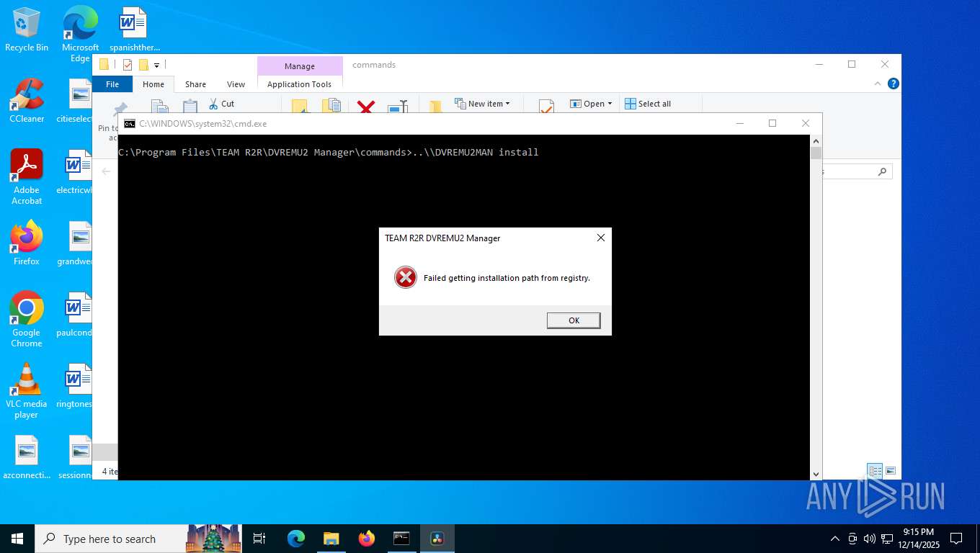
Task: Open the File tab in Explorer
Action: [112, 84]
